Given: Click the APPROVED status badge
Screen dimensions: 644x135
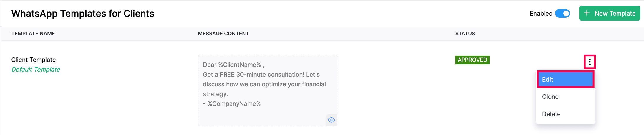Looking at the screenshot, I should pos(472,60).
